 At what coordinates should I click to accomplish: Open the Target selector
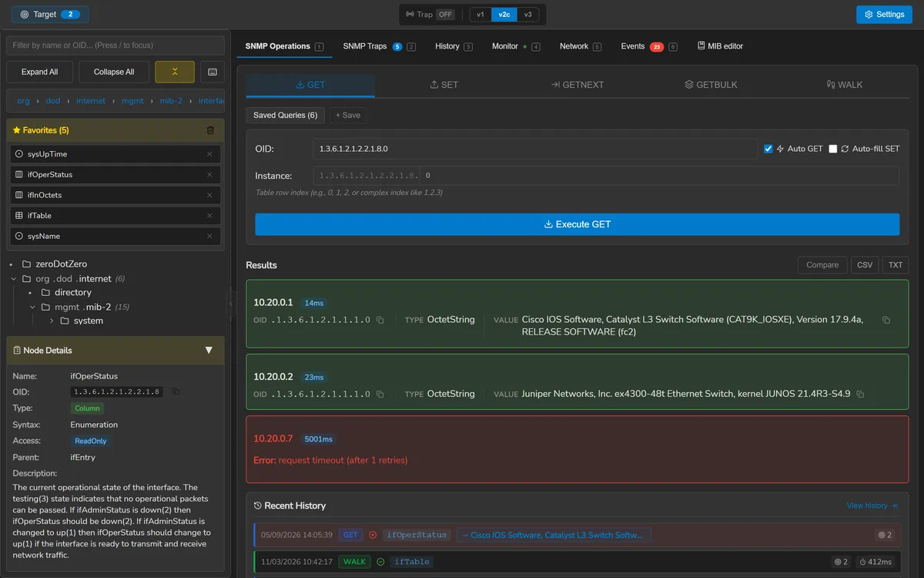coord(50,15)
